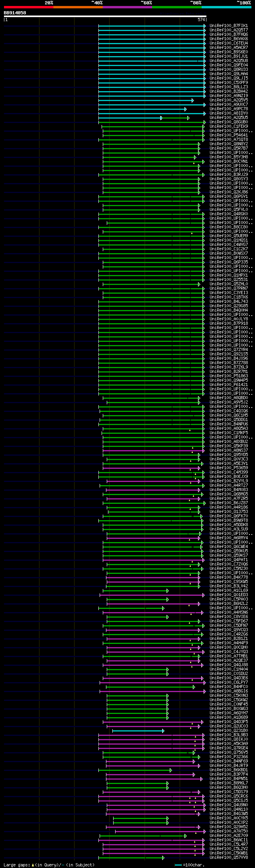Open the UniRef100_A2Q5T7 hit label
This screenshot has height=868, width=255.
pos(229,30)
